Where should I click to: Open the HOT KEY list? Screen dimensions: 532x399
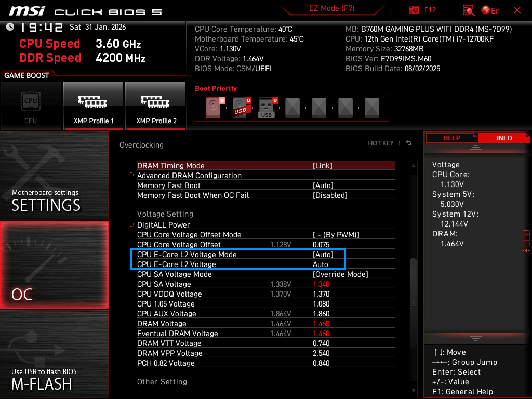click(x=381, y=143)
